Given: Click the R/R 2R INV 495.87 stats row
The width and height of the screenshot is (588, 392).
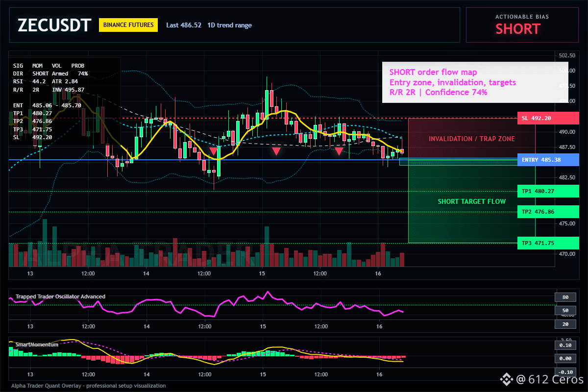Looking at the screenshot, I should coord(49,90).
